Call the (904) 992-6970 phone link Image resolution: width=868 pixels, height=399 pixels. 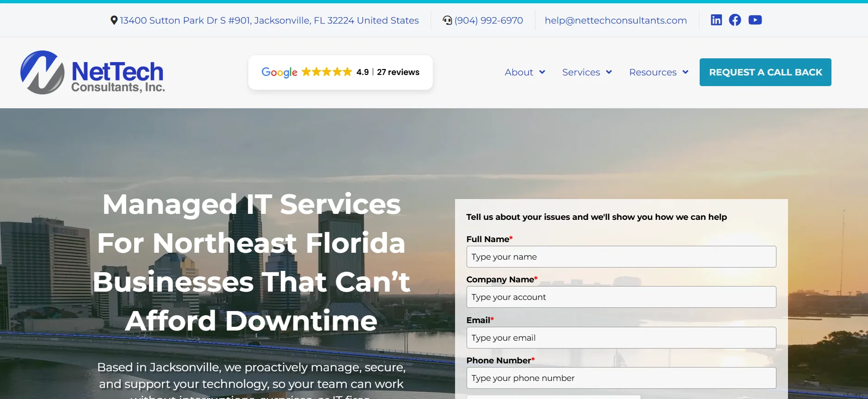489,20
